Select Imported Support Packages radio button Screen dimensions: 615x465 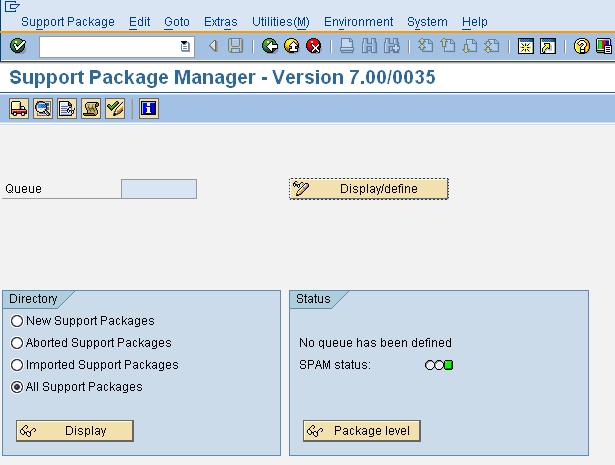(x=16, y=365)
